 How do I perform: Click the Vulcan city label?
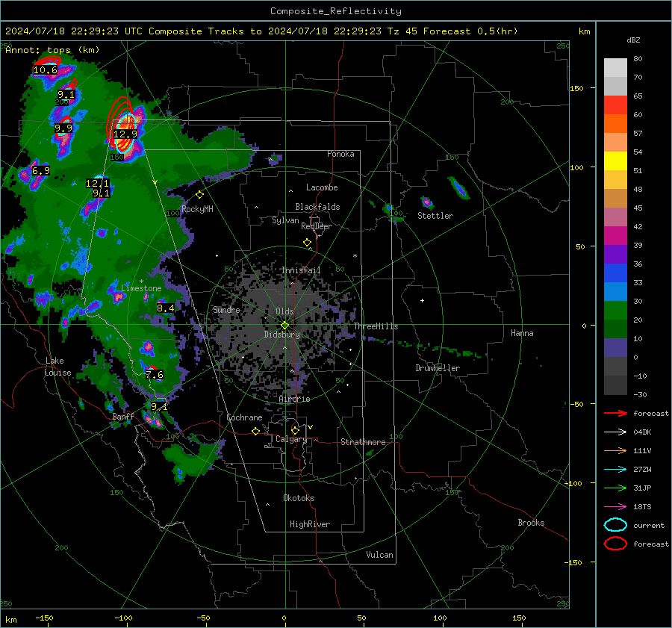[x=379, y=555]
